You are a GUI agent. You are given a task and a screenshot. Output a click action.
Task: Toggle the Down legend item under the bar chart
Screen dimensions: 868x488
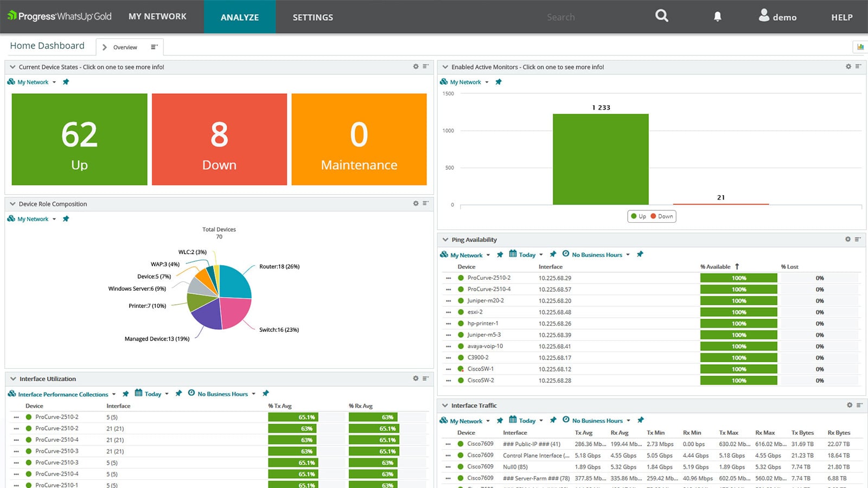tap(661, 216)
